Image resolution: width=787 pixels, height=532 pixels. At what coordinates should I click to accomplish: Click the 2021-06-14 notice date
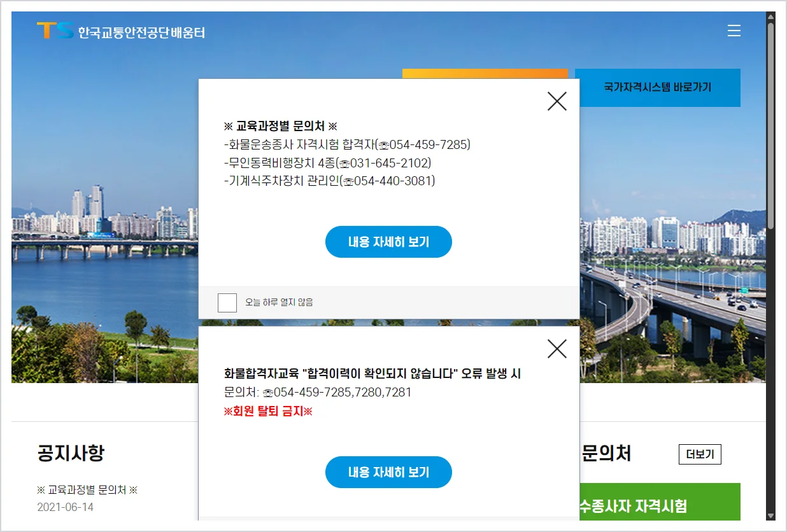[x=65, y=507]
